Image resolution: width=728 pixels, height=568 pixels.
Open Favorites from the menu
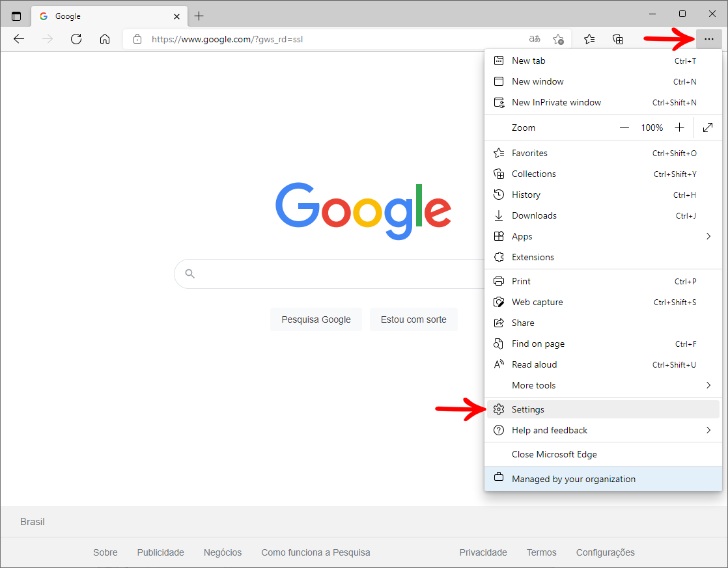(x=602, y=153)
